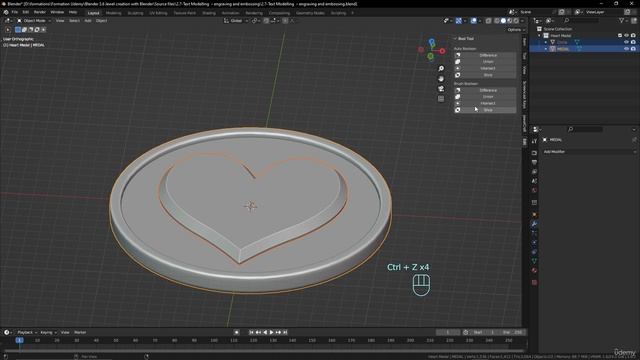Image resolution: width=640 pixels, height=360 pixels.
Task: Click the Brush Boolean Slice button
Action: [x=485, y=110]
